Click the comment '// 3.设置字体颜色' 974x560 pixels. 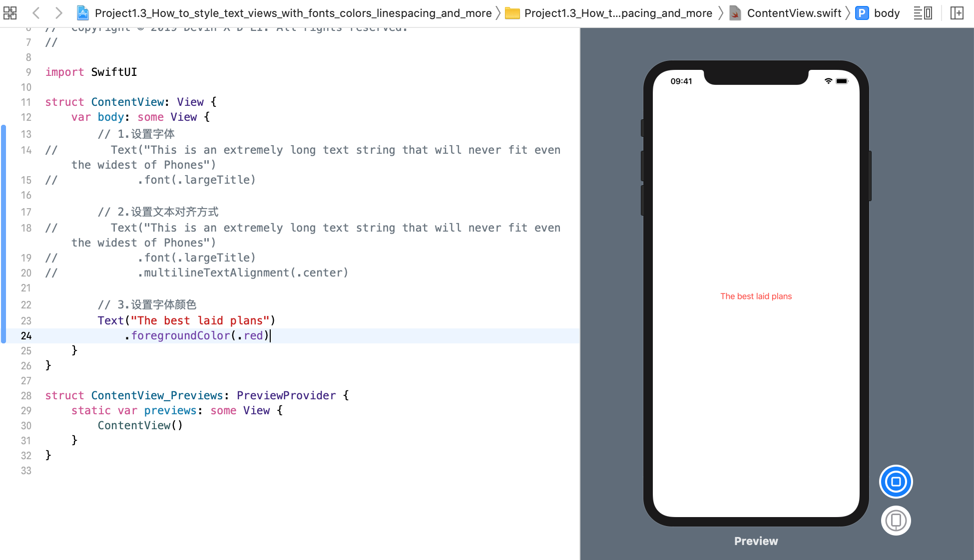point(147,304)
